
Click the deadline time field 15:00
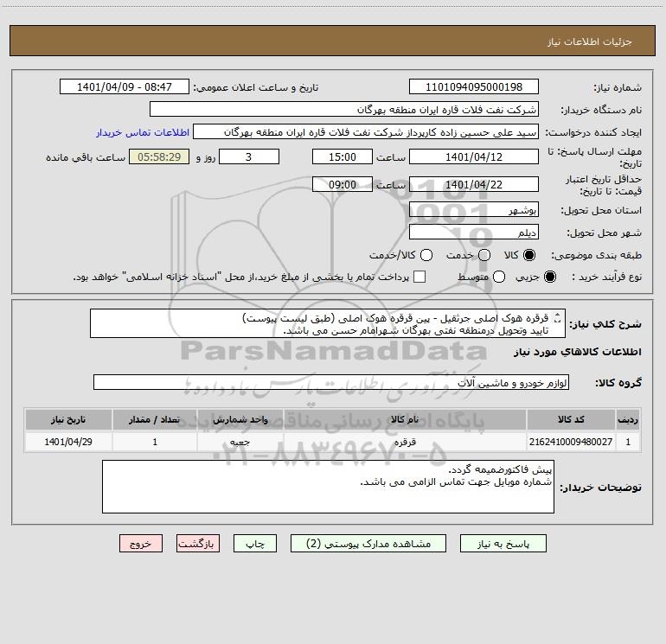[x=343, y=156]
